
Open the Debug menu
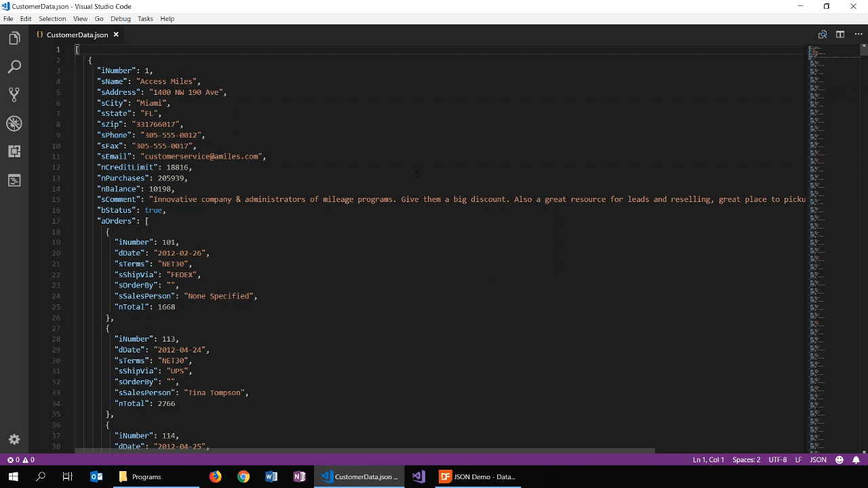[120, 18]
